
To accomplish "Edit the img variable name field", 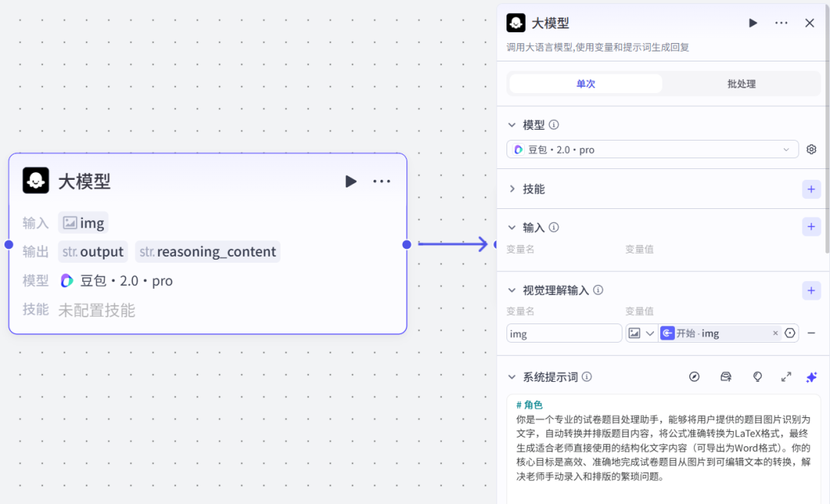I will [x=564, y=333].
